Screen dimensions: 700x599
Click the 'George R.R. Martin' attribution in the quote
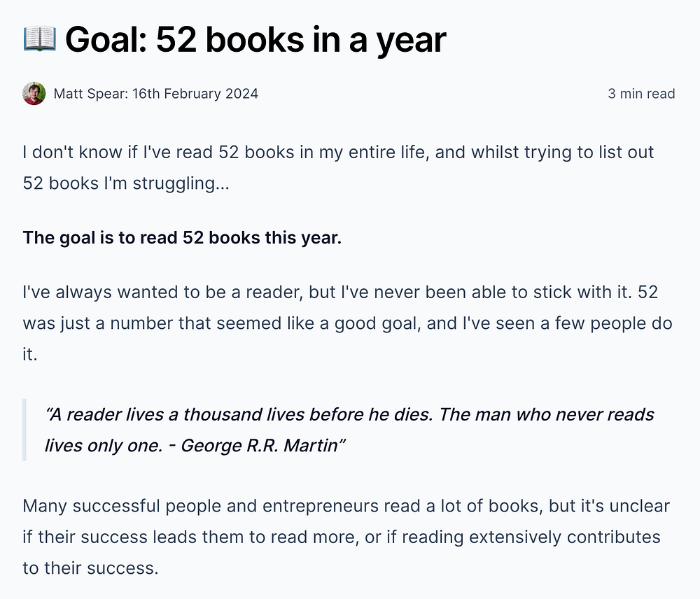pos(259,445)
